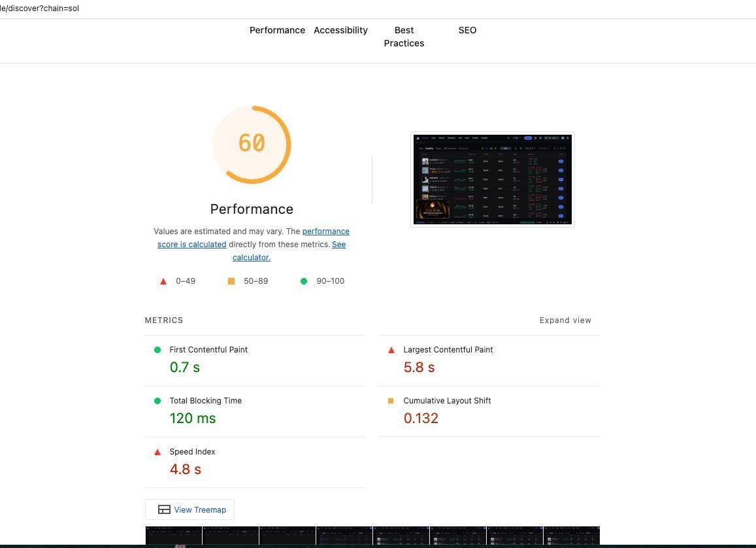Select the First Contentful Paint metric label

(x=208, y=350)
